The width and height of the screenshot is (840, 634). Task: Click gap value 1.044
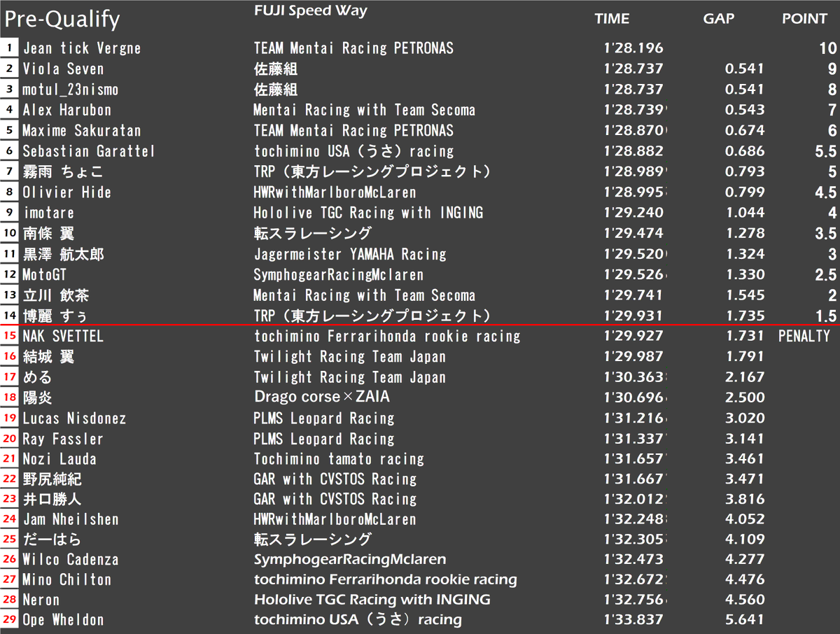(x=745, y=213)
